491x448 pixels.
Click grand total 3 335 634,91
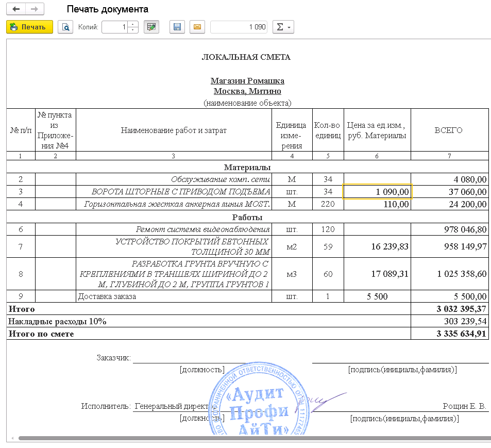tap(450, 334)
